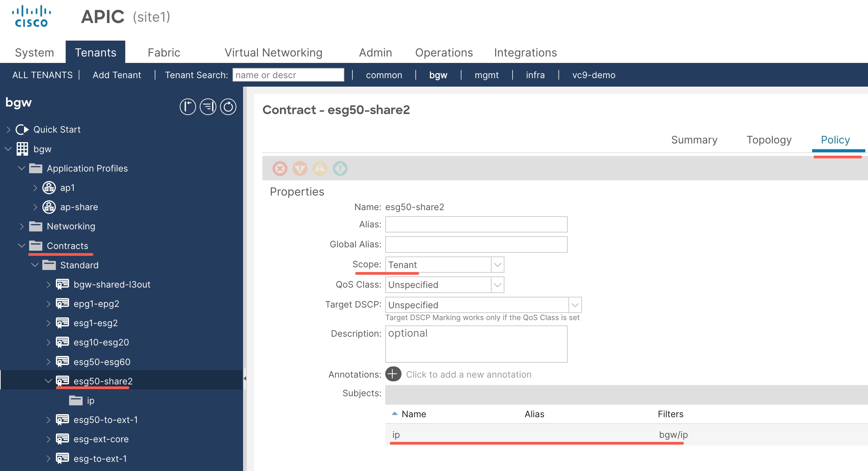868x471 pixels.
Task: Click the ap1 application profile icon
Action: click(49, 187)
